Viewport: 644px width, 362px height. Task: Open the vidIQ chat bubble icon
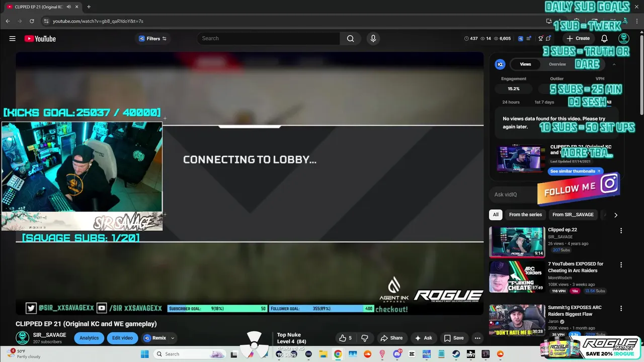coord(548,39)
